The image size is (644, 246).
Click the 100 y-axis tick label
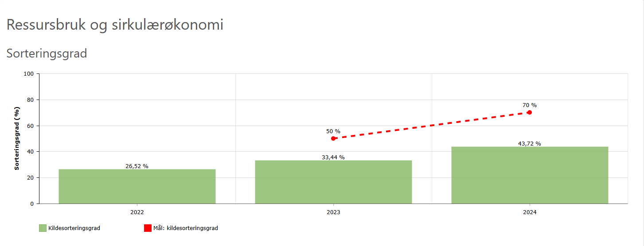[29, 74]
